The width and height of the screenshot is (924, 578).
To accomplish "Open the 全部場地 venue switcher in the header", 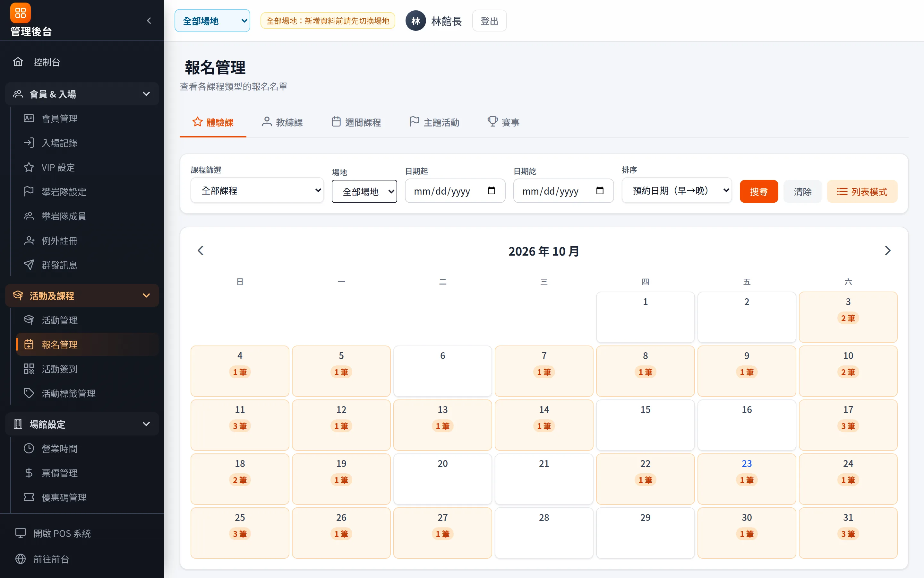I will pos(212,21).
